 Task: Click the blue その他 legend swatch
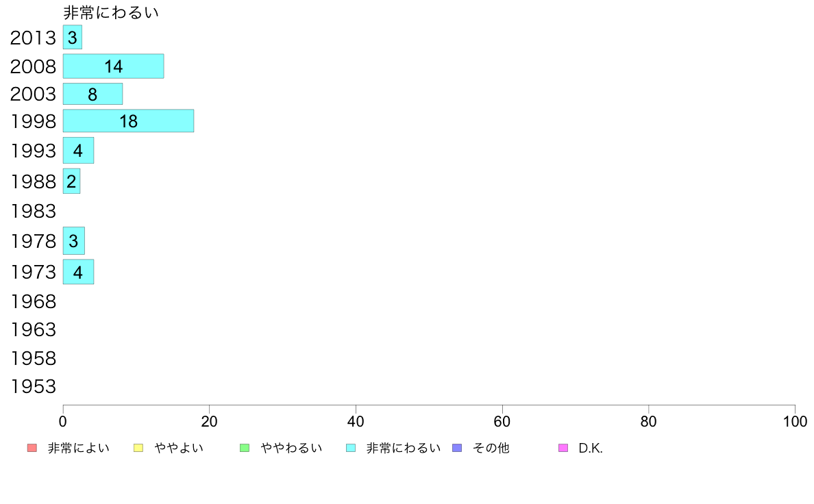pyautogui.click(x=457, y=448)
